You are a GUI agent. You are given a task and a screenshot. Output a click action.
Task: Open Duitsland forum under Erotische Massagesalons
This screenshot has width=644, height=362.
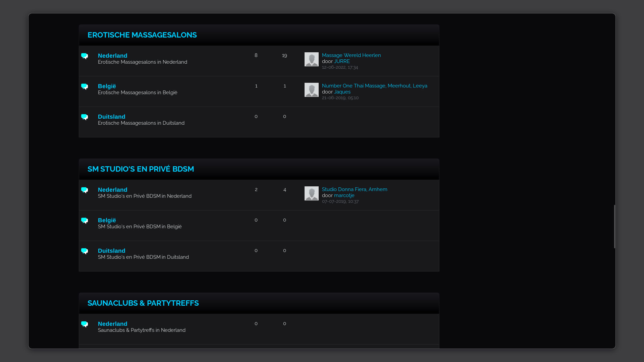[111, 117]
